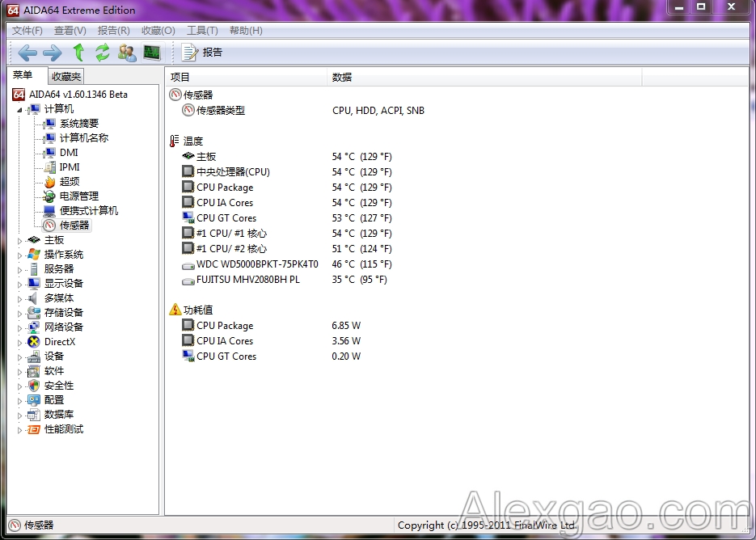Select CPU Package row showing 54 °C
Image resolution: width=756 pixels, height=540 pixels.
[287, 187]
